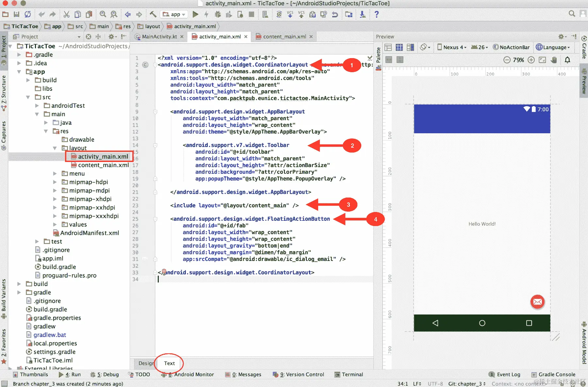Click the Cut scissors icon
Viewport: 588px width, 387px height.
click(x=66, y=14)
